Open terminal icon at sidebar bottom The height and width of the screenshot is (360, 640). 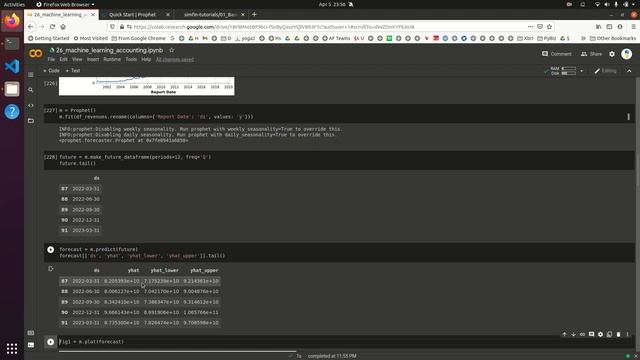[x=31, y=345]
